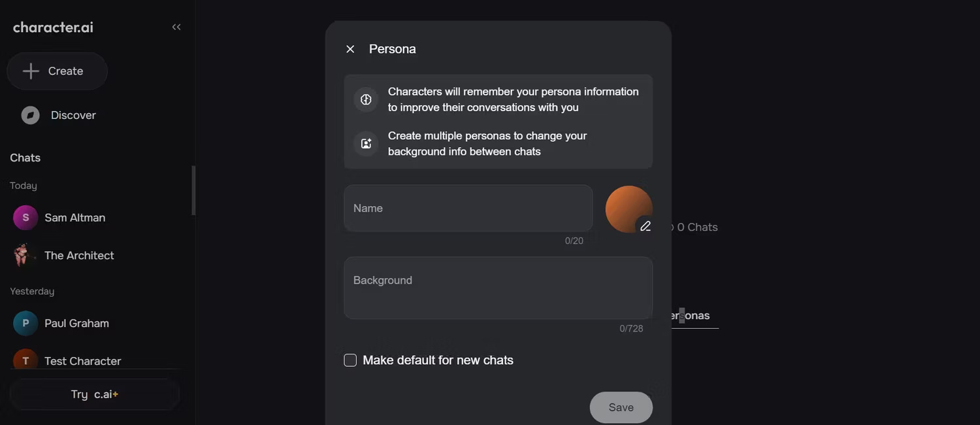Image resolution: width=980 pixels, height=425 pixels.
Task: Collapse the sidebar using the double chevron
Action: tap(174, 25)
